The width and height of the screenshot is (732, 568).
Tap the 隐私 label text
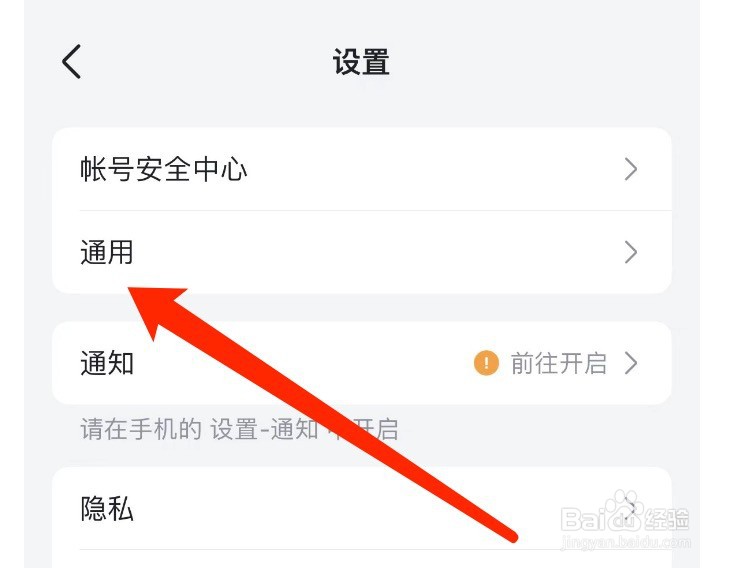coord(107,508)
